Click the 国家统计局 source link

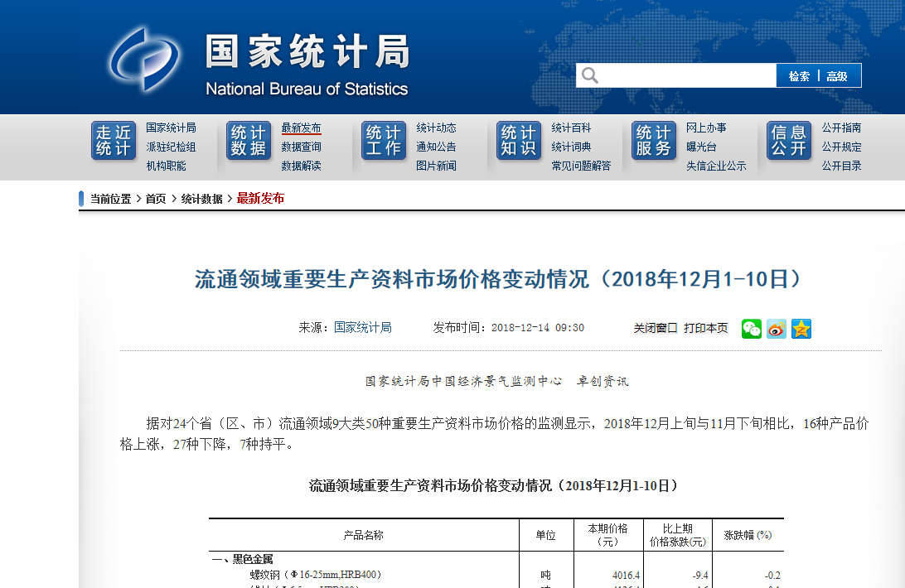(x=363, y=327)
